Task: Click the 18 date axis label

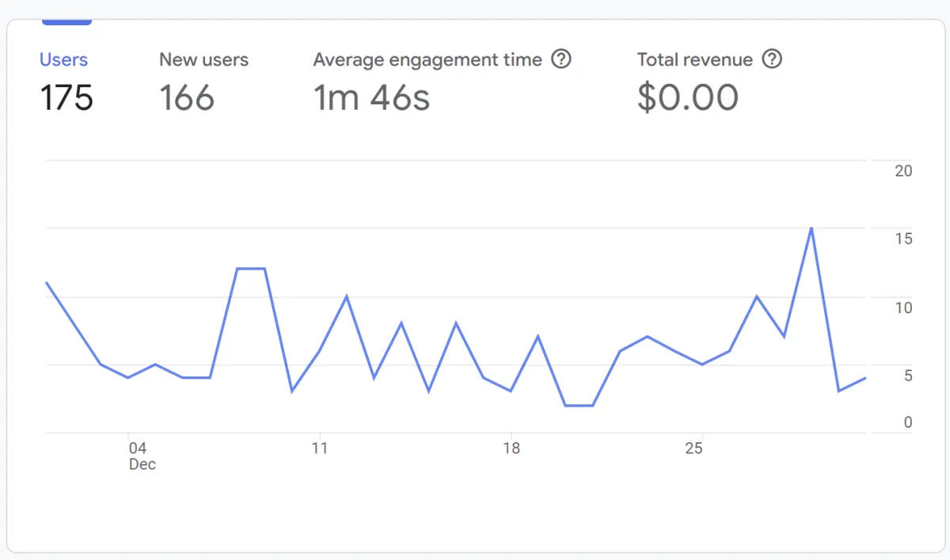Action: [511, 448]
